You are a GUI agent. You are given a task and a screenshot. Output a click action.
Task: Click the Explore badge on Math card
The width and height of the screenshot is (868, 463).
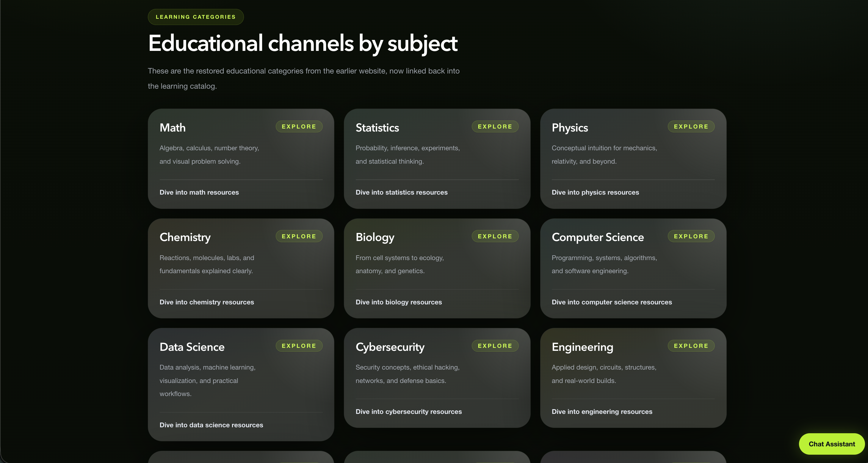point(299,126)
